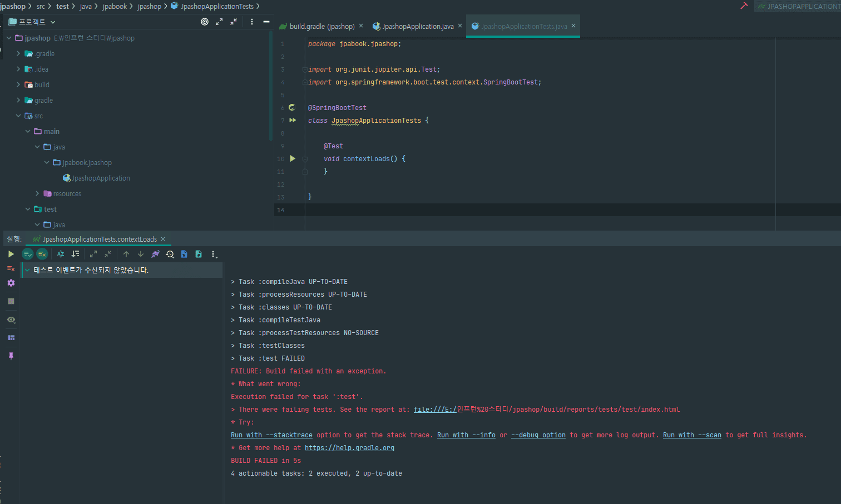The width and height of the screenshot is (841, 504).
Task: Collapse the 테스트 이벤트가 수신되지 않았습니다 node
Action: [27, 270]
